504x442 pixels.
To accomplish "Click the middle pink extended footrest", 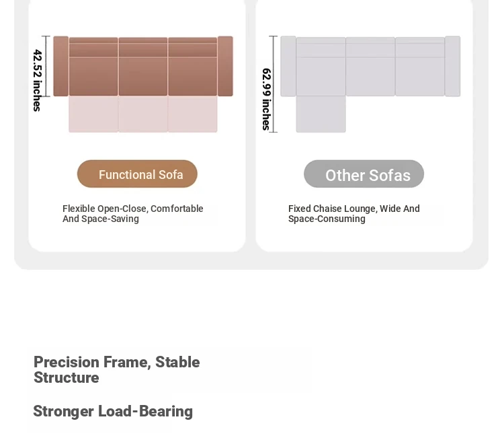I will [143, 114].
